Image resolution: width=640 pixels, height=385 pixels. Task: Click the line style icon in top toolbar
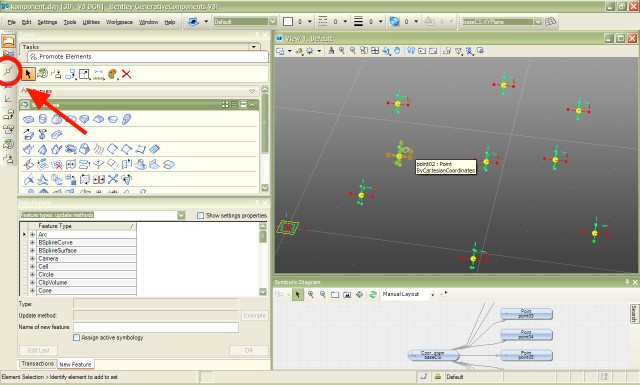[323, 21]
